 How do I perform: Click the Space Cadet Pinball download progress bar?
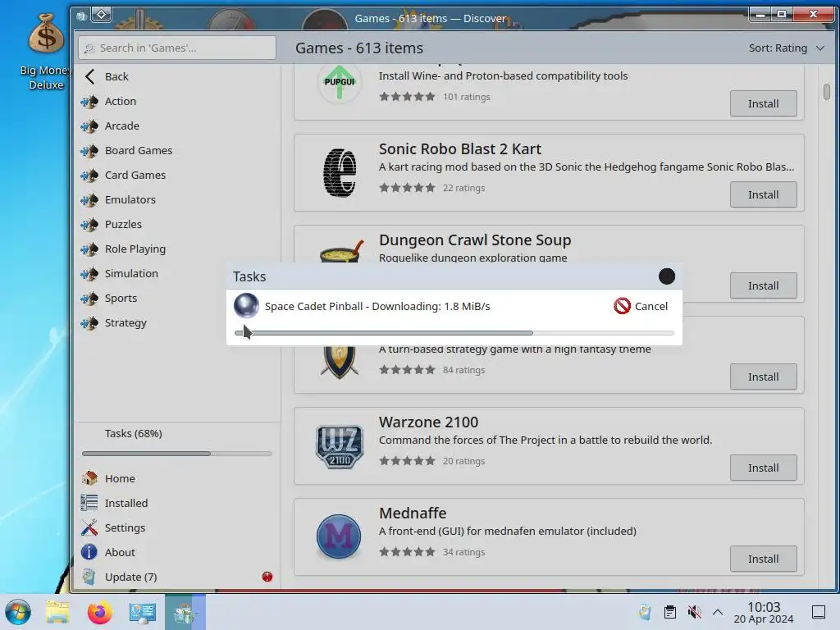click(x=454, y=333)
